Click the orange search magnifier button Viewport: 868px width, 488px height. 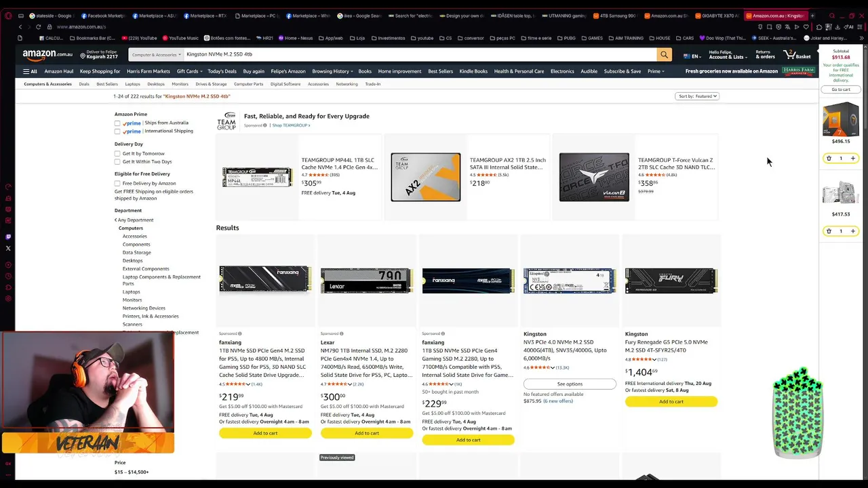[x=664, y=54]
